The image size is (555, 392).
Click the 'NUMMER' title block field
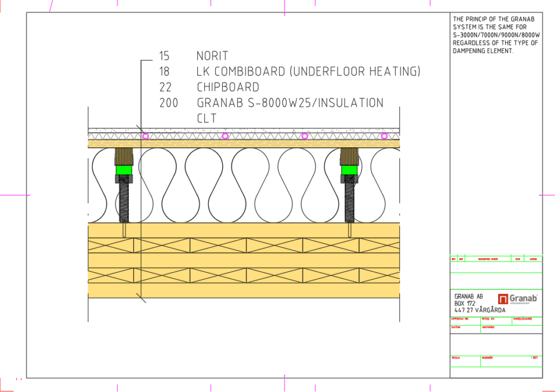click(x=506, y=362)
